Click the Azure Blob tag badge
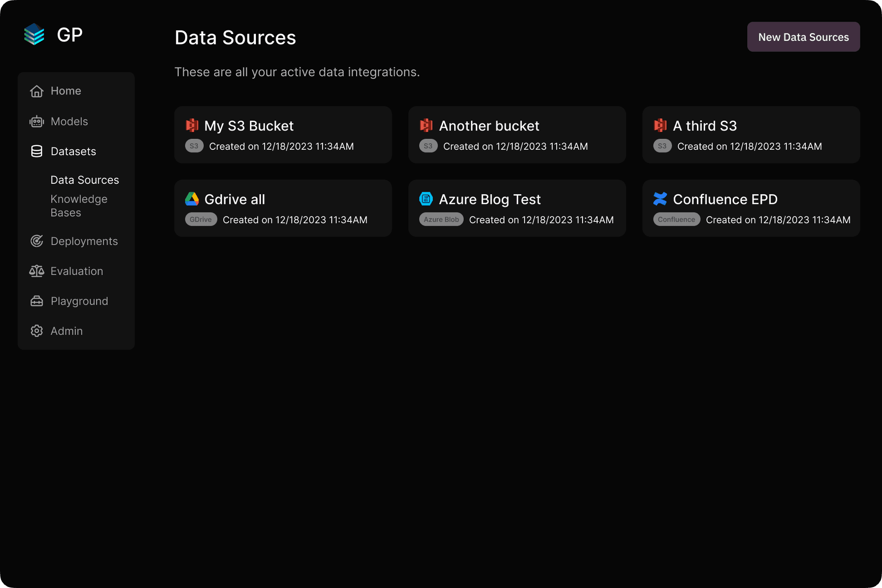Screen dimensions: 882x588 (x=441, y=220)
